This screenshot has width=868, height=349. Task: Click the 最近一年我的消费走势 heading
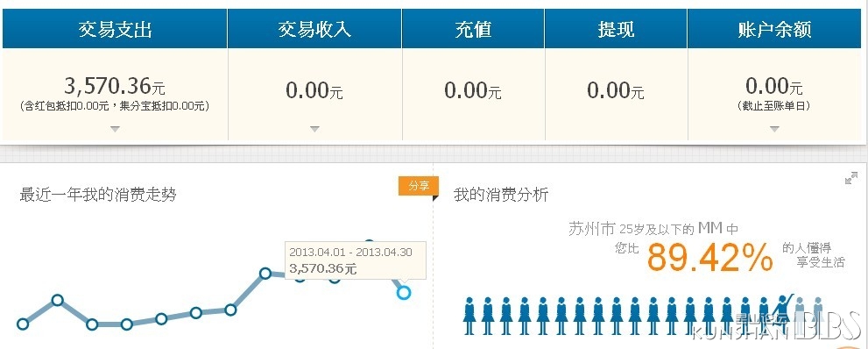pos(98,195)
